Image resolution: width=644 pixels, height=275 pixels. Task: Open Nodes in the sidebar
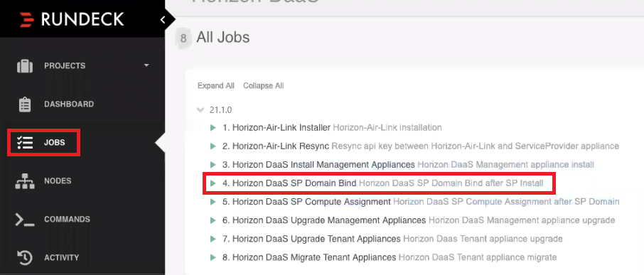pos(58,181)
